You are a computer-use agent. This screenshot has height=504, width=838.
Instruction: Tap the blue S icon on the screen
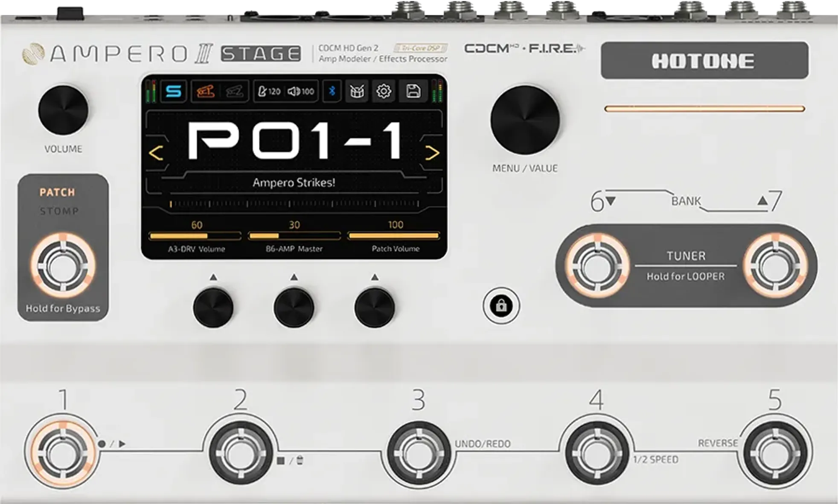tap(173, 91)
